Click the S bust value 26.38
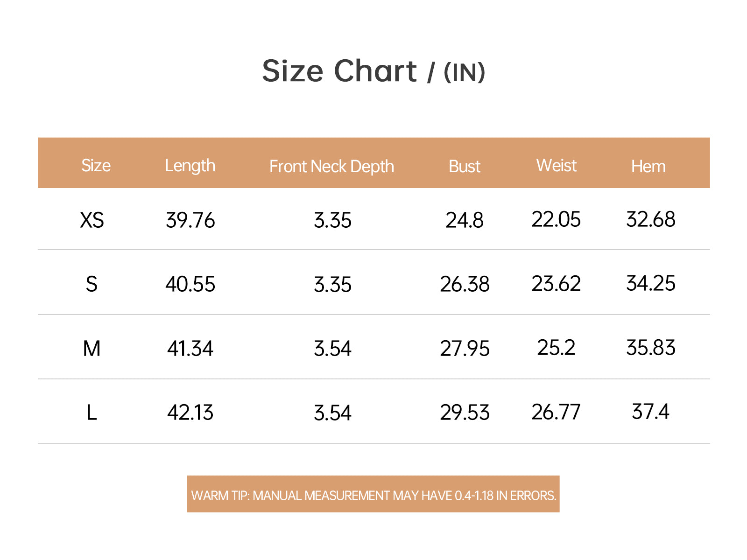Viewport: 747px width, 560px height. pos(465,284)
